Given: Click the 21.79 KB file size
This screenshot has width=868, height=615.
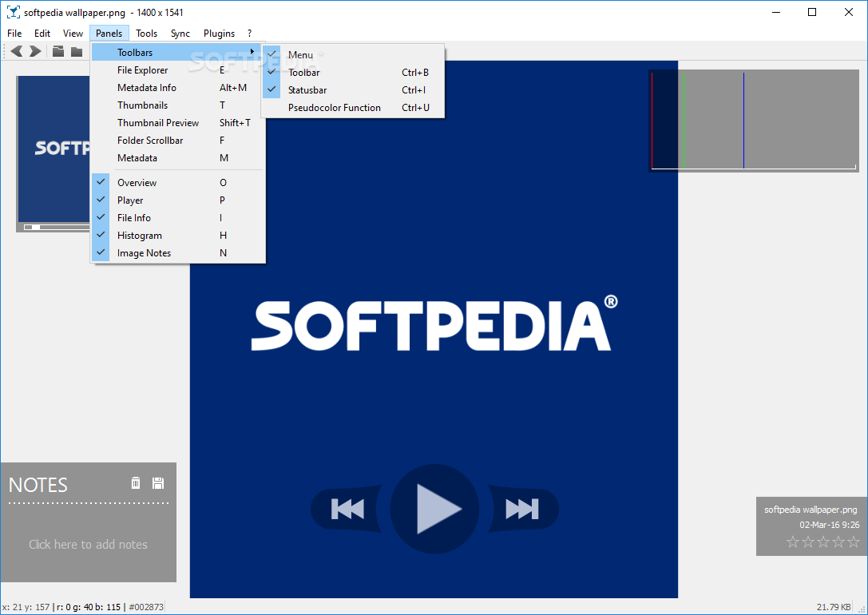Looking at the screenshot, I should [x=834, y=607].
